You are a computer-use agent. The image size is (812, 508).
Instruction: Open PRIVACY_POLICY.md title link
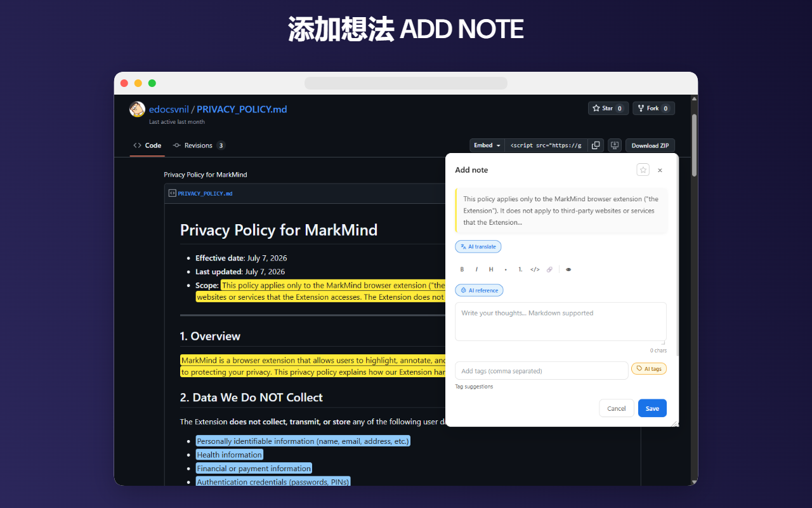242,109
